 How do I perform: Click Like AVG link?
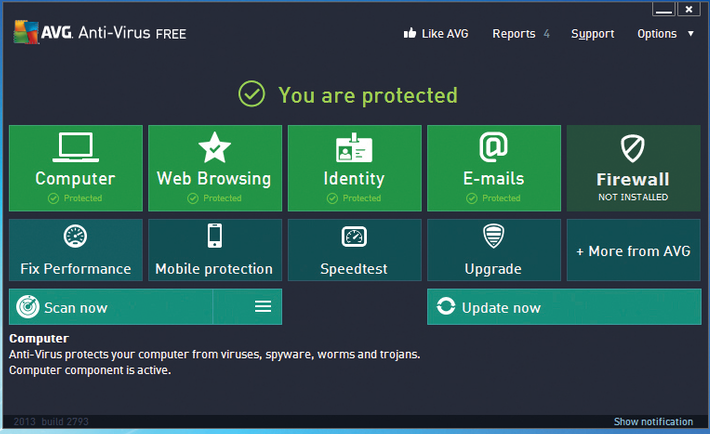point(445,34)
